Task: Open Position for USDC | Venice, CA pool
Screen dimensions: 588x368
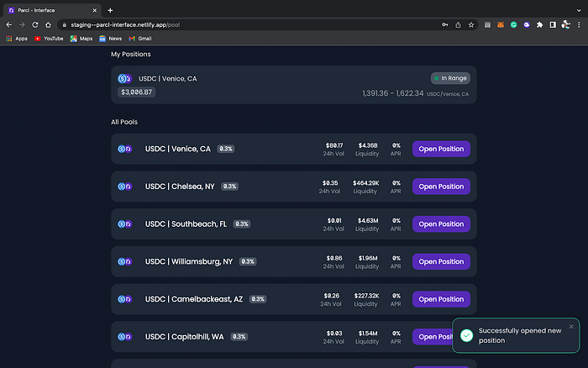Action: [441, 149]
